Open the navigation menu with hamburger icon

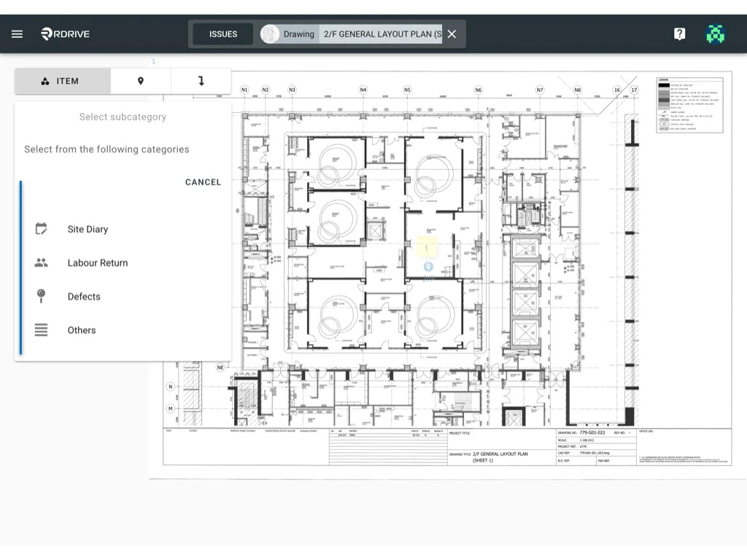(17, 34)
